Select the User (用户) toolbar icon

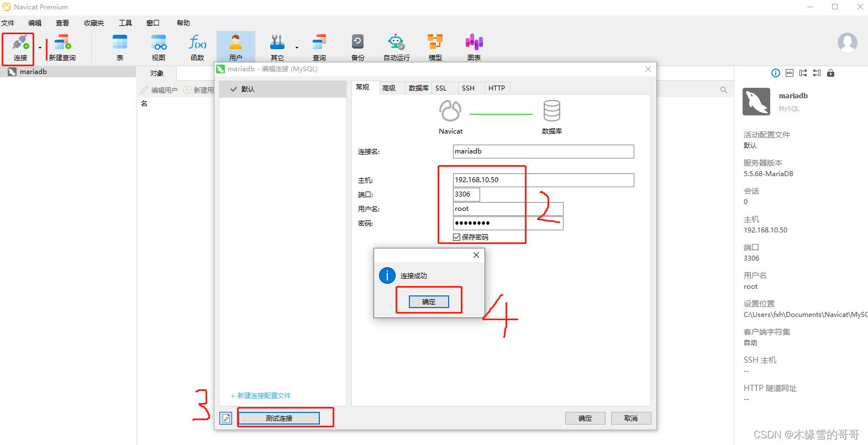tap(236, 48)
